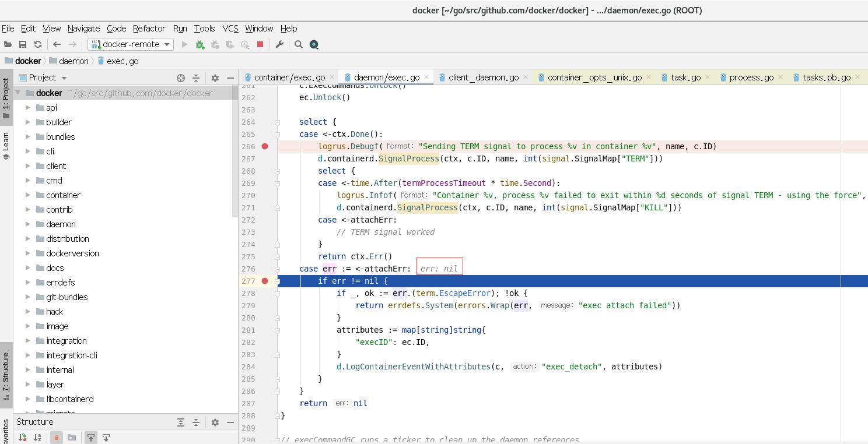Select the errdefs folder in tree
This screenshot has width=868, height=444.
(61, 282)
